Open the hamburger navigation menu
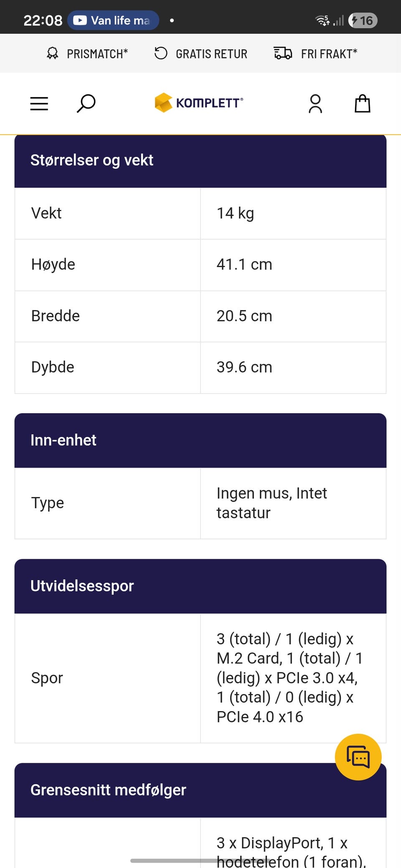This screenshot has height=868, width=401. 39,103
